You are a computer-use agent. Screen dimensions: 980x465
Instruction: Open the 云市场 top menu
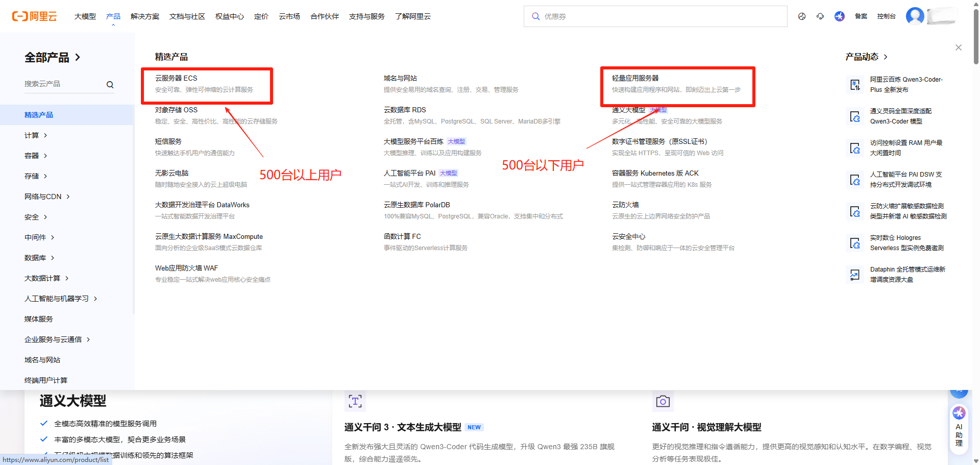pyautogui.click(x=289, y=16)
